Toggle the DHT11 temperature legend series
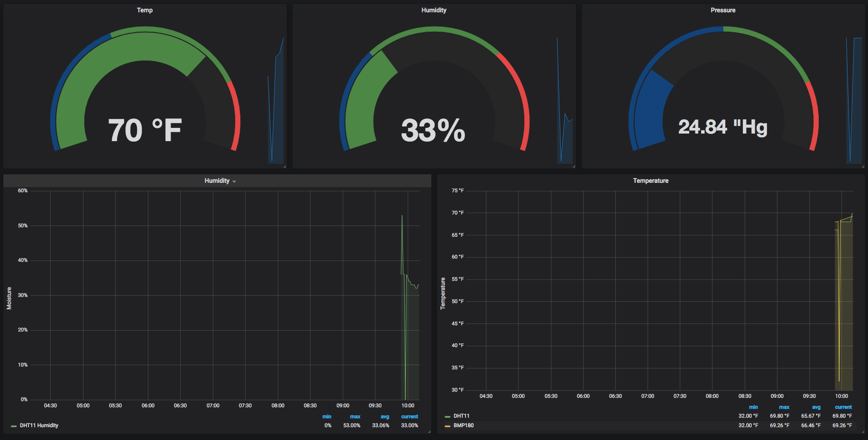The height and width of the screenshot is (440, 868). (461, 416)
